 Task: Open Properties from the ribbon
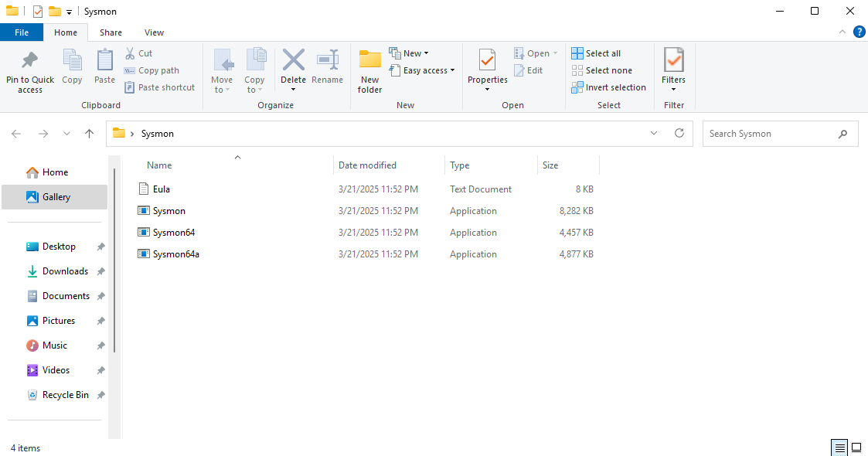tap(487, 61)
